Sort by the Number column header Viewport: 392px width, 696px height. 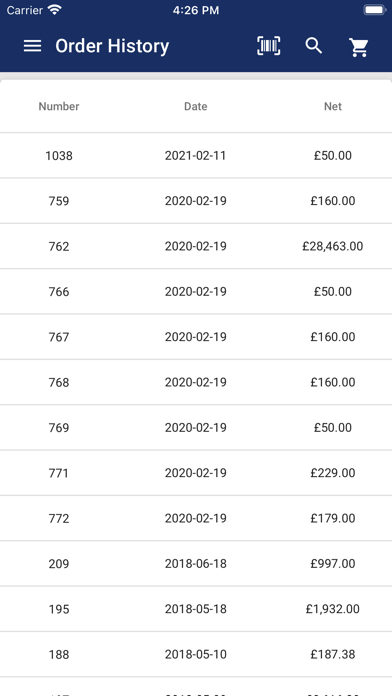(x=59, y=107)
